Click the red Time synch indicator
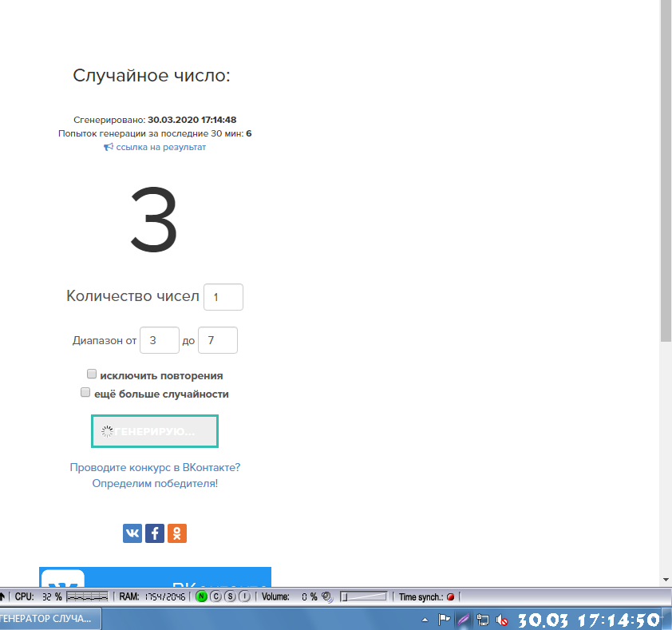This screenshot has height=630, width=672. (450, 597)
